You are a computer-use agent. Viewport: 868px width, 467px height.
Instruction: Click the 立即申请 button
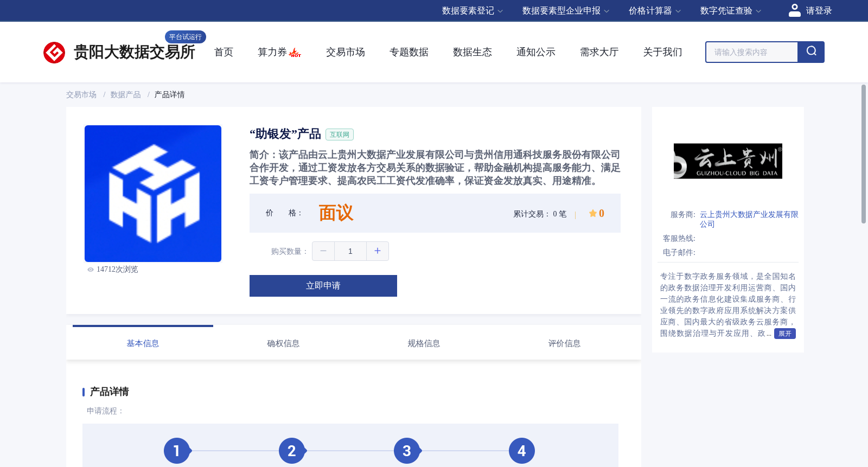323,286
